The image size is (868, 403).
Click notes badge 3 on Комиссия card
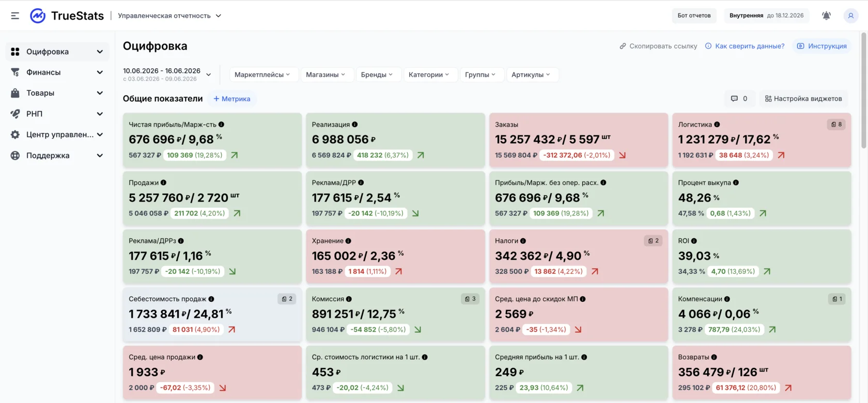[x=470, y=299]
